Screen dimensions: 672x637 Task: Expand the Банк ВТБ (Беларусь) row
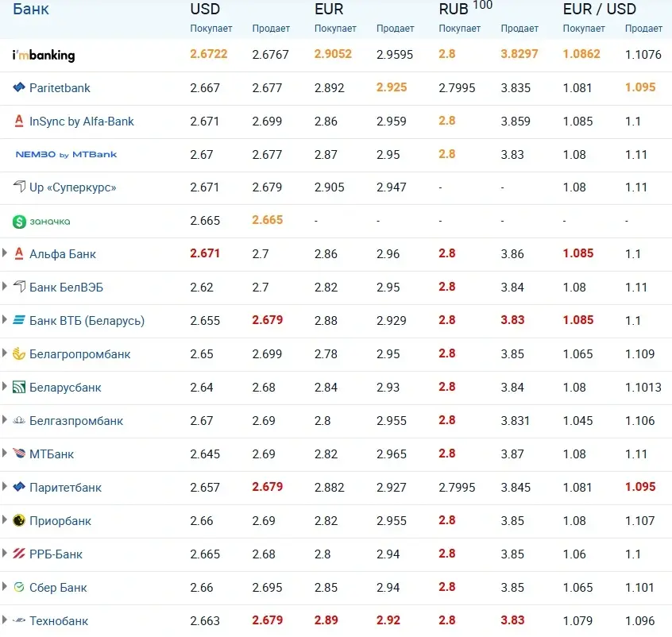pos(4,319)
